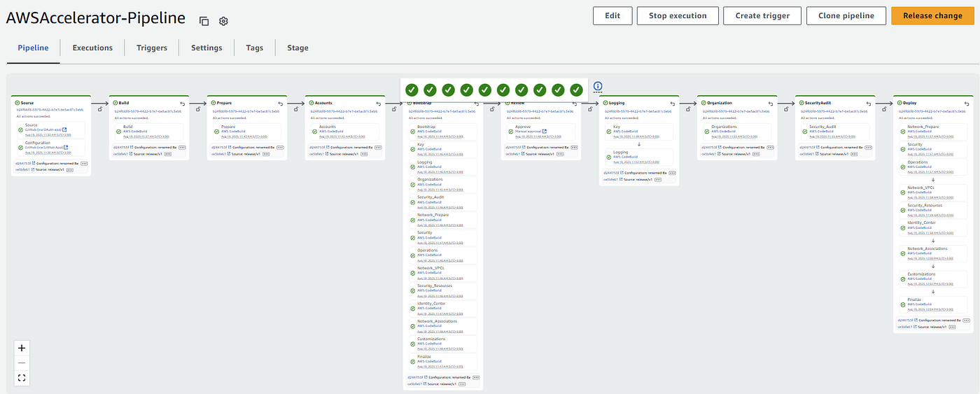Image resolution: width=980 pixels, height=394 pixels.
Task: Click rollback icon on Bootstrap stage
Action: 477,103
